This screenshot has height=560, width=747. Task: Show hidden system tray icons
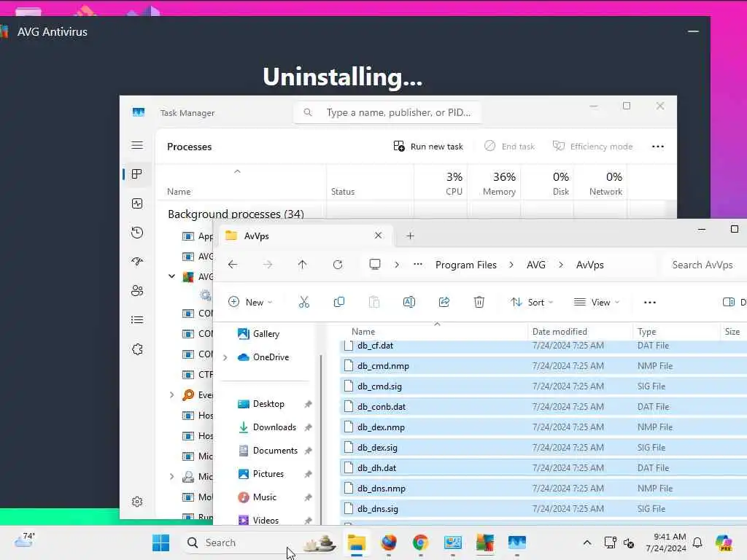(x=587, y=542)
